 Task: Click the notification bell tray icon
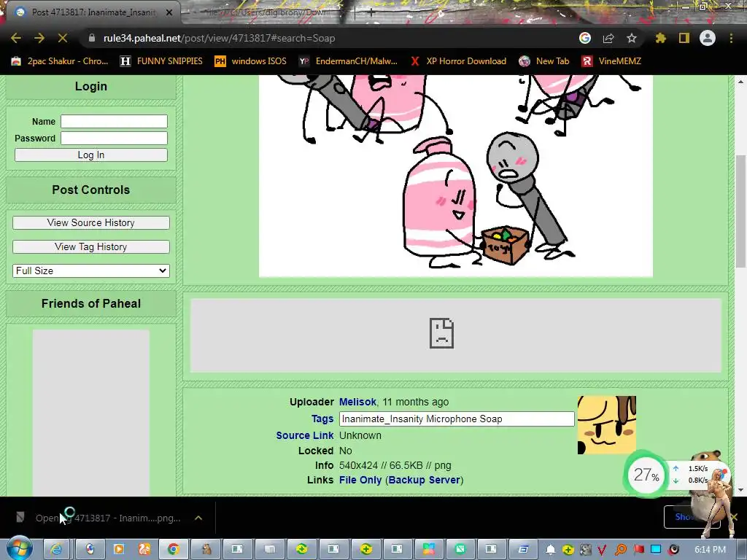click(x=550, y=550)
